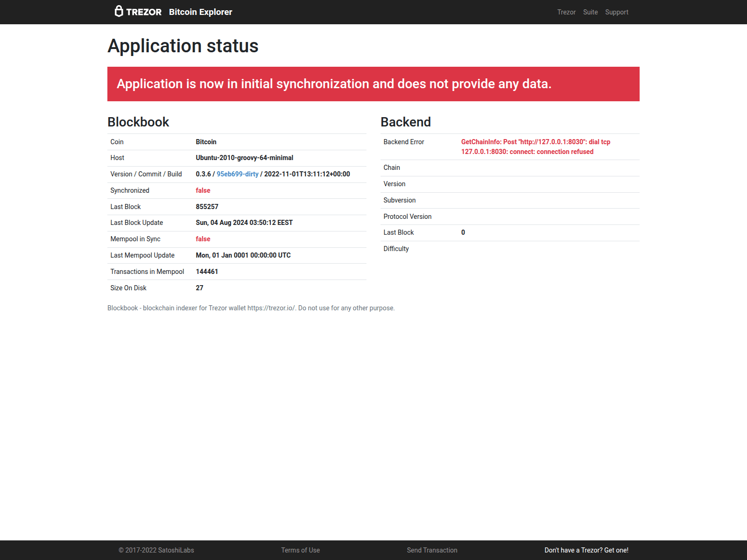Open Terms of Use in footer
This screenshot has height=560, width=747.
pos(301,550)
